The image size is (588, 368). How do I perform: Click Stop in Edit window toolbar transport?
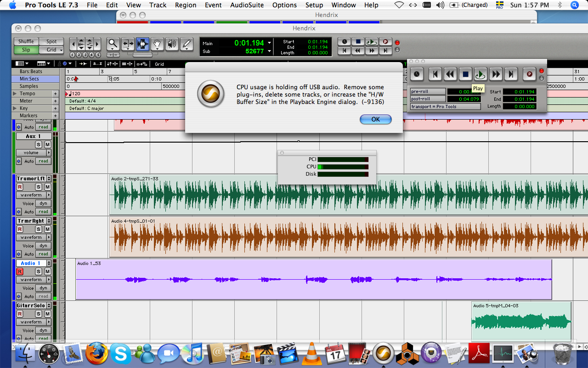[x=358, y=41]
